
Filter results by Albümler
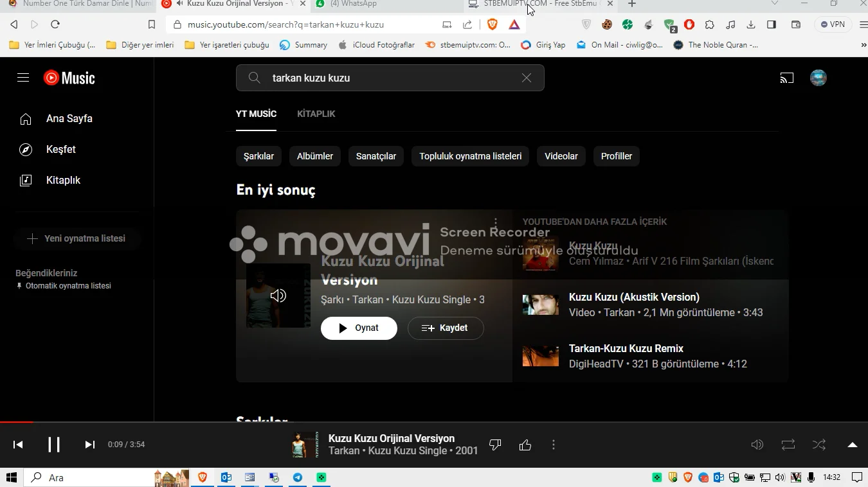[x=315, y=156]
